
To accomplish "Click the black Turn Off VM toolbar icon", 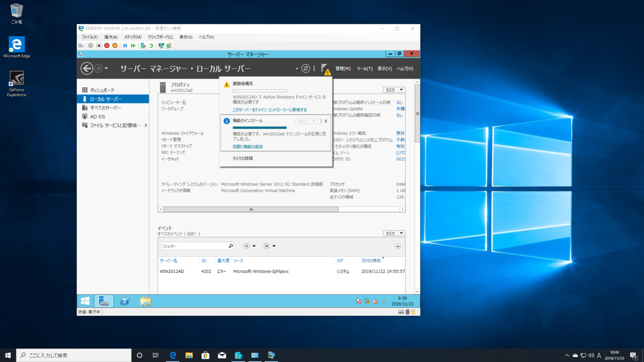I will 99,46.
